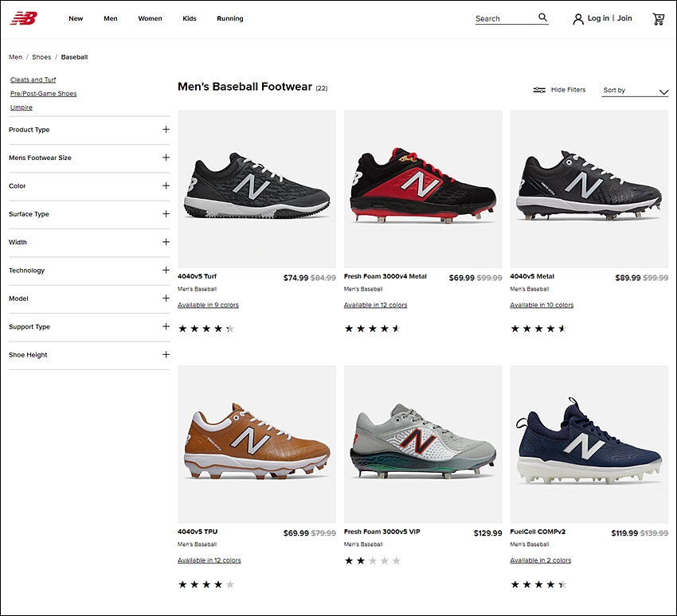
Task: Expand the Width filter
Action: tap(89, 242)
